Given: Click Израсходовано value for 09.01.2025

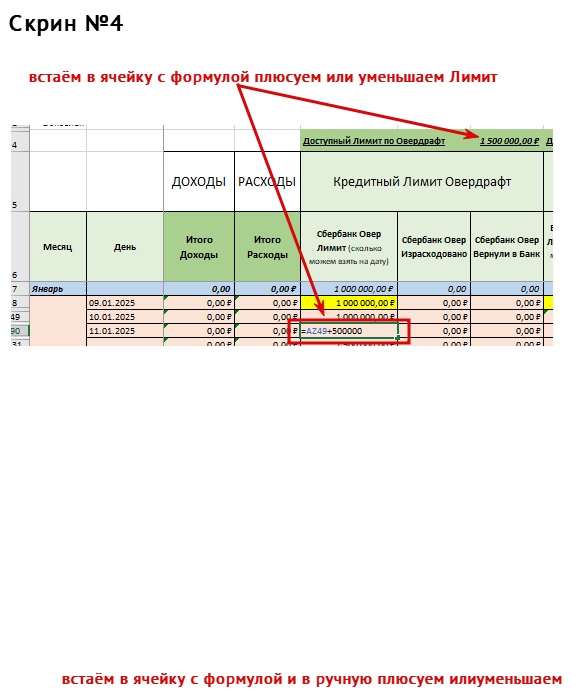Looking at the screenshot, I should (434, 303).
